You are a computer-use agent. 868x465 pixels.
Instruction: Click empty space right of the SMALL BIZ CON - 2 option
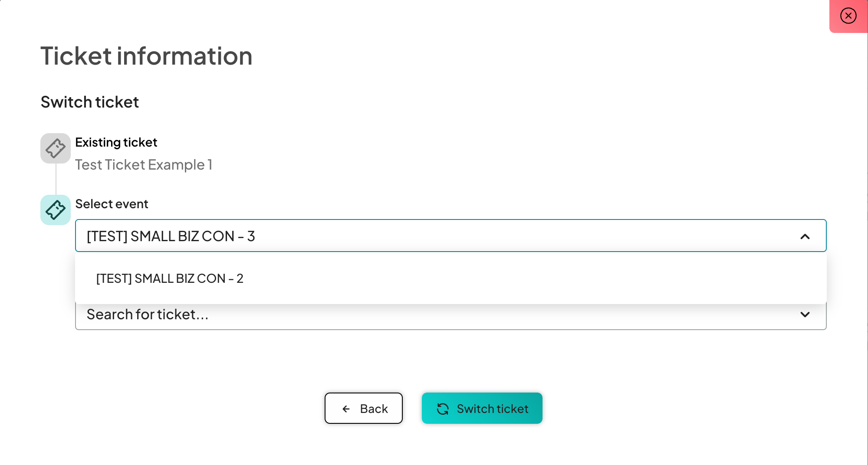[x=521, y=278]
